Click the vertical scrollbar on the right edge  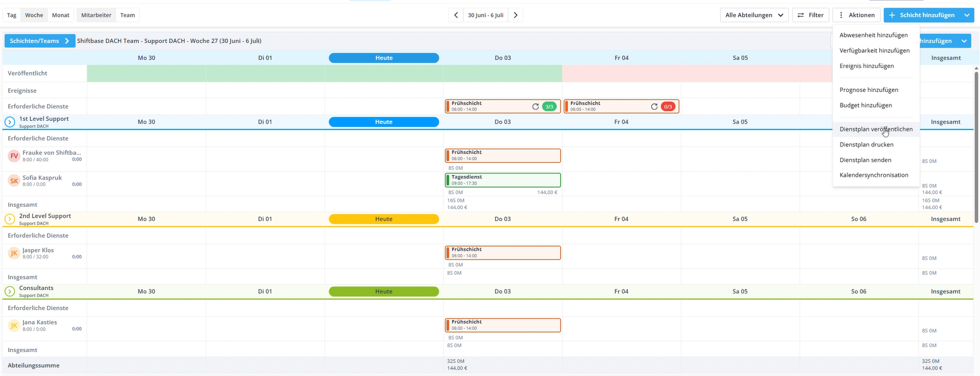coord(976,147)
